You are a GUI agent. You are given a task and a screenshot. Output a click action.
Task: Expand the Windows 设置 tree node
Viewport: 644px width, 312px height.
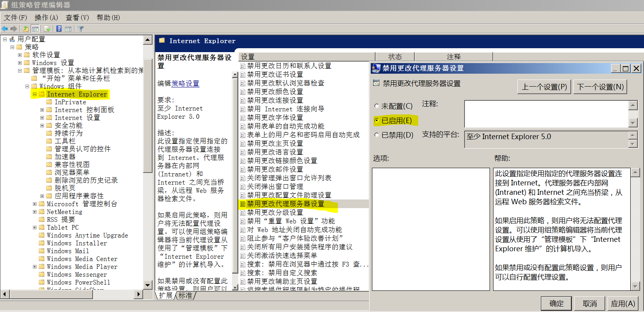(x=20, y=63)
